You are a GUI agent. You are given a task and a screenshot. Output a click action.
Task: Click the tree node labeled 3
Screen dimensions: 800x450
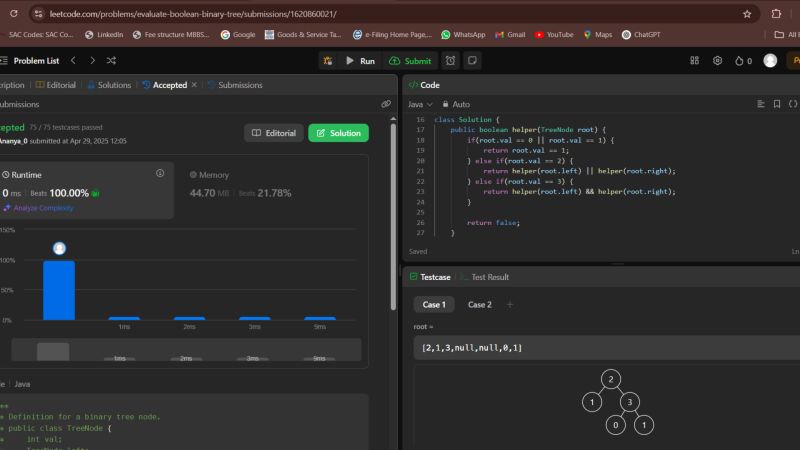[630, 402]
